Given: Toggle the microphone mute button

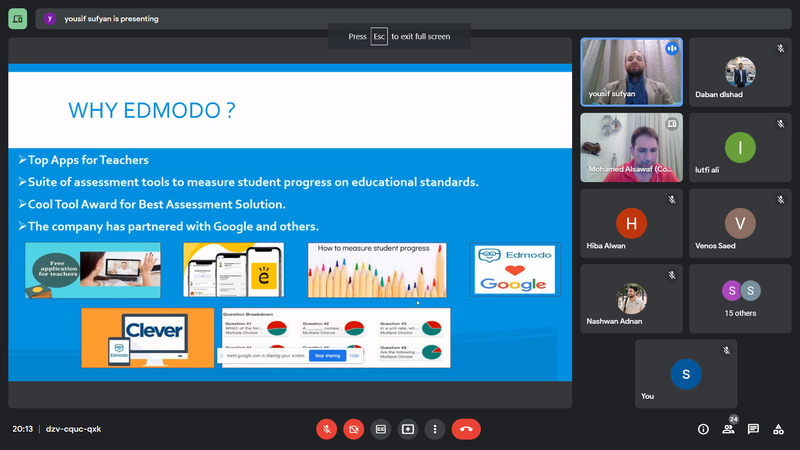Looking at the screenshot, I should (327, 429).
